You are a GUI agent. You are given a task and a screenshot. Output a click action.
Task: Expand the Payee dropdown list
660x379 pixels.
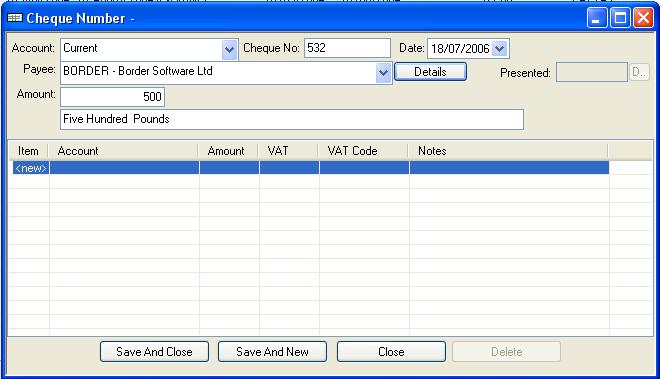[383, 73]
